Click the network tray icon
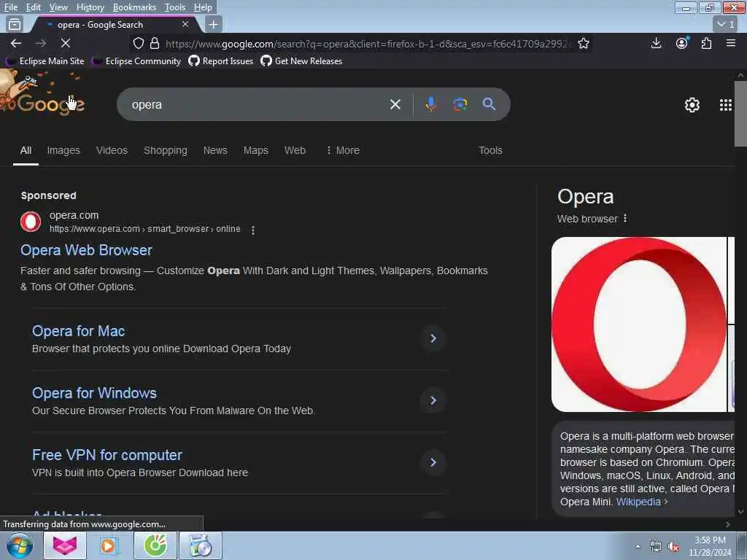 click(656, 547)
